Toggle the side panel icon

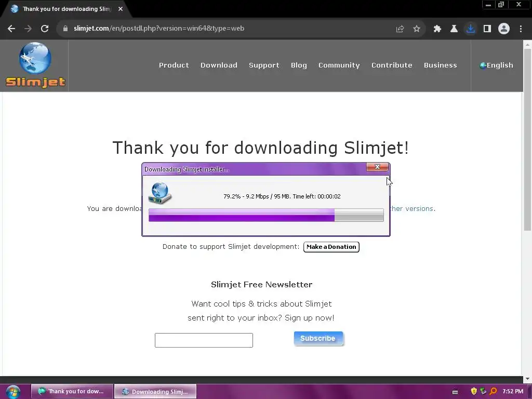(x=487, y=29)
